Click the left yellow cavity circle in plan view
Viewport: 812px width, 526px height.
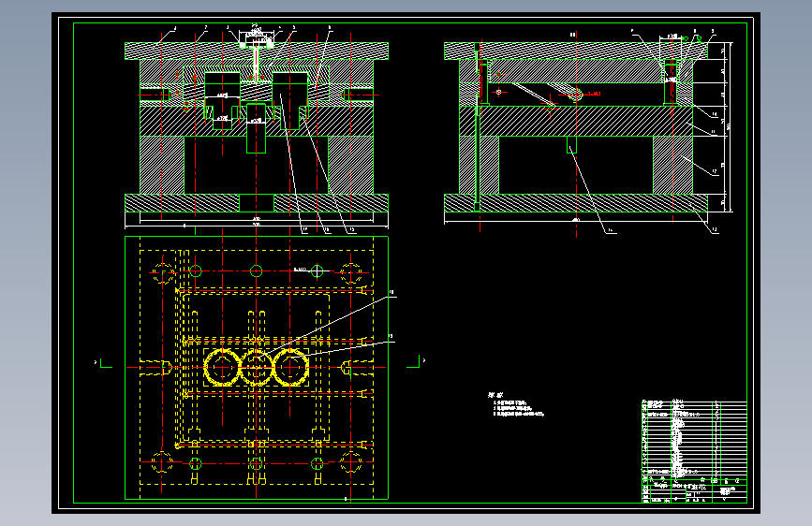click(223, 367)
